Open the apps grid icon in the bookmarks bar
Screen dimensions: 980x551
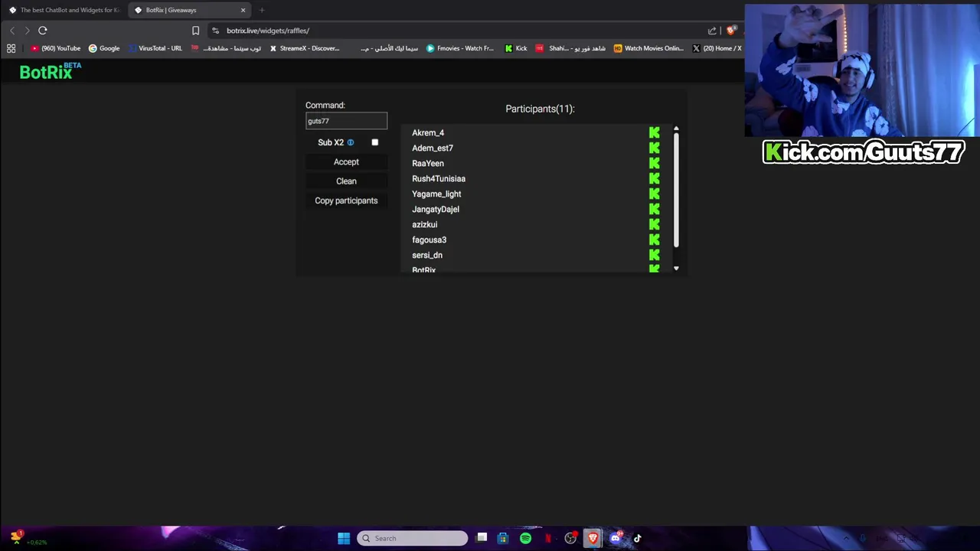point(11,48)
